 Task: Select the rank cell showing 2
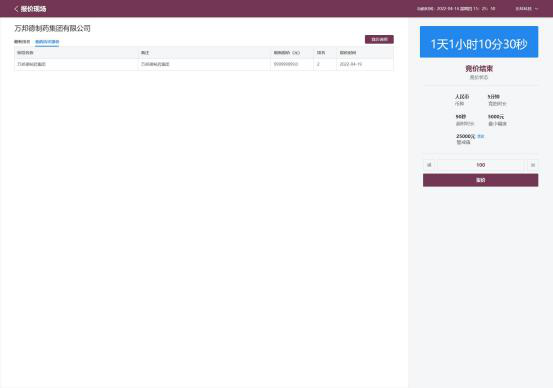(325, 64)
